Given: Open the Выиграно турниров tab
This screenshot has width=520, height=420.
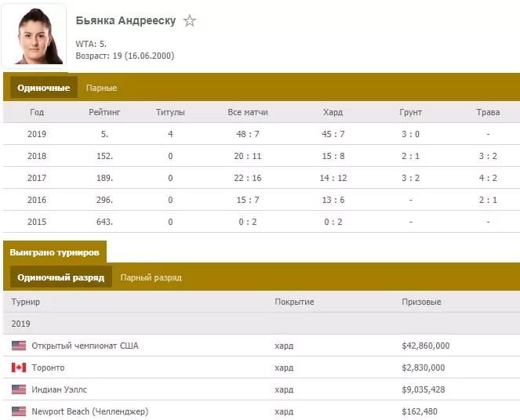Looking at the screenshot, I should click(x=55, y=252).
